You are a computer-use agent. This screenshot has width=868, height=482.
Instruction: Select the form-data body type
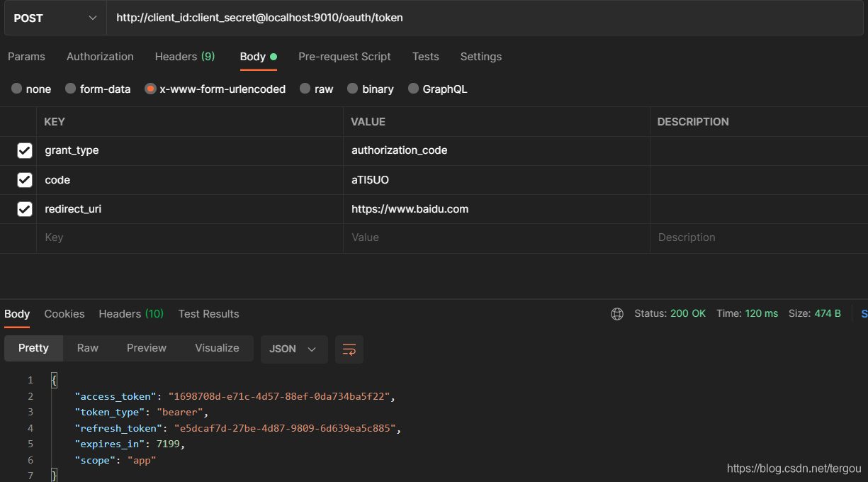point(98,89)
